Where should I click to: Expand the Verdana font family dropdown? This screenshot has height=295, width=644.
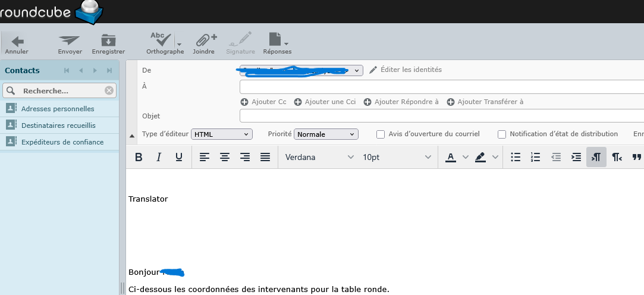click(x=319, y=158)
